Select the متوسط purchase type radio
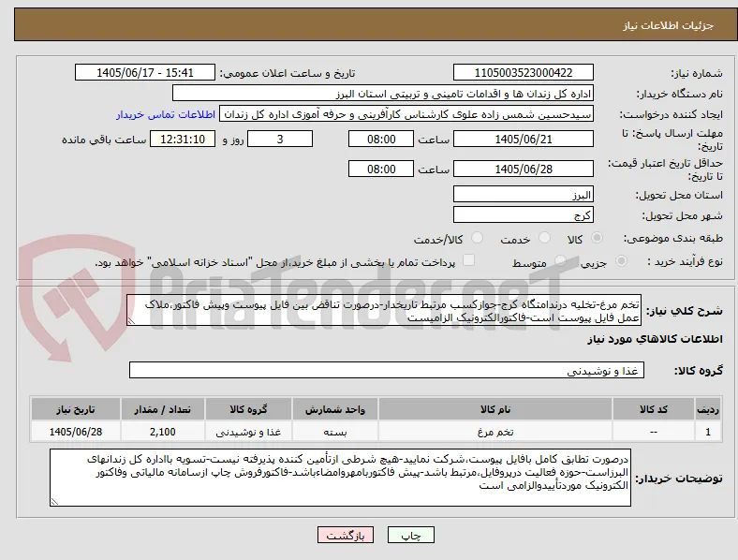738x560 pixels. click(x=560, y=260)
